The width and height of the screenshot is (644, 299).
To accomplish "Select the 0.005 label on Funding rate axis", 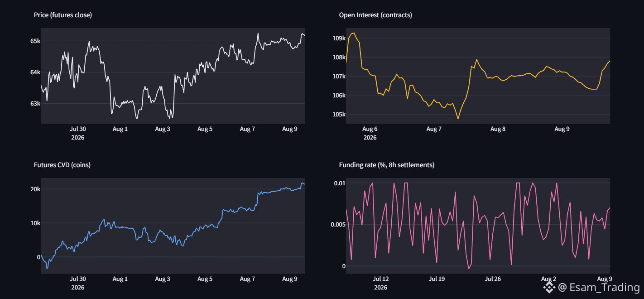I will [338, 224].
